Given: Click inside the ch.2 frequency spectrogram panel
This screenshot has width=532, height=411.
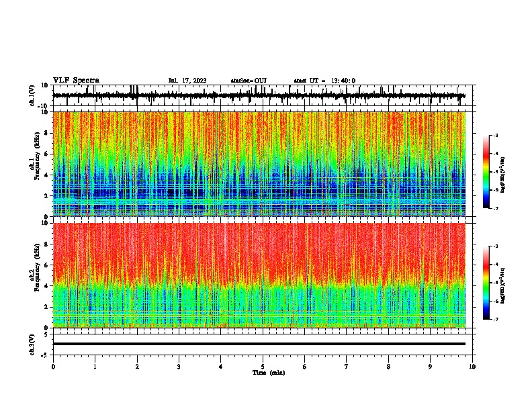Looking at the screenshot, I should point(264,275).
